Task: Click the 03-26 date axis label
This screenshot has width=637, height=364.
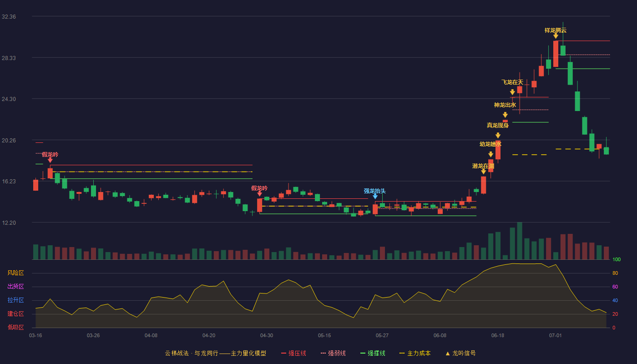Action: [x=93, y=335]
